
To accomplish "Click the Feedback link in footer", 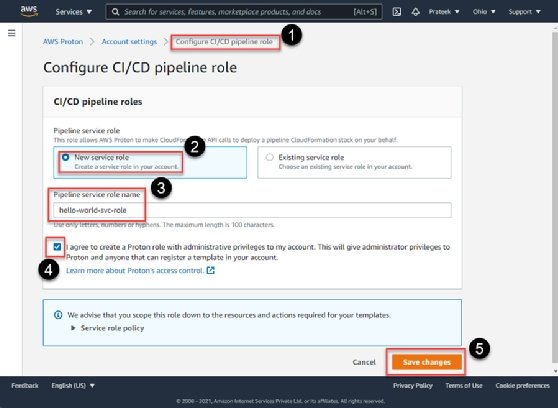I will coord(25,386).
